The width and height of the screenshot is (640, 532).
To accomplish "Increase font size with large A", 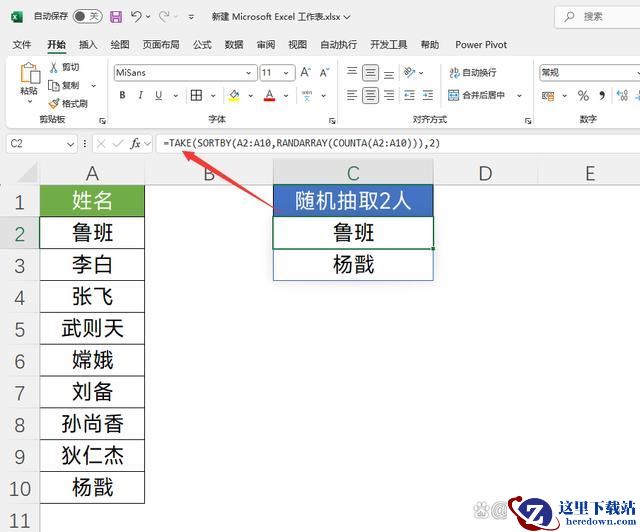I will [x=305, y=73].
